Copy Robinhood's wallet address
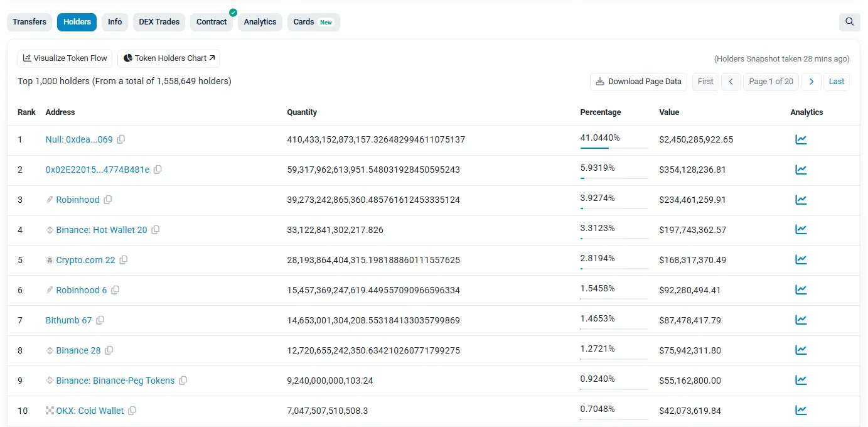The height and width of the screenshot is (427, 868). click(x=107, y=199)
